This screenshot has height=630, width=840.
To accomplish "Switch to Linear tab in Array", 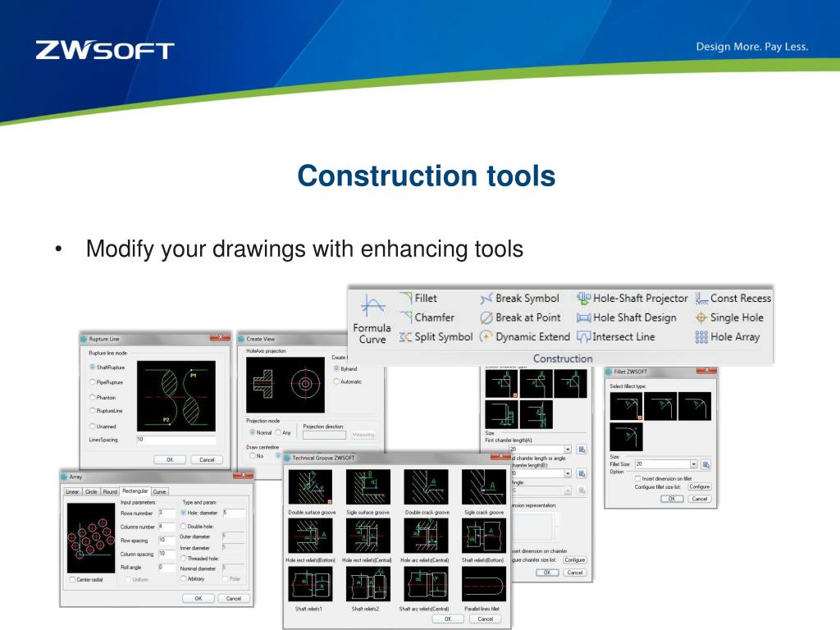I will click(x=72, y=492).
